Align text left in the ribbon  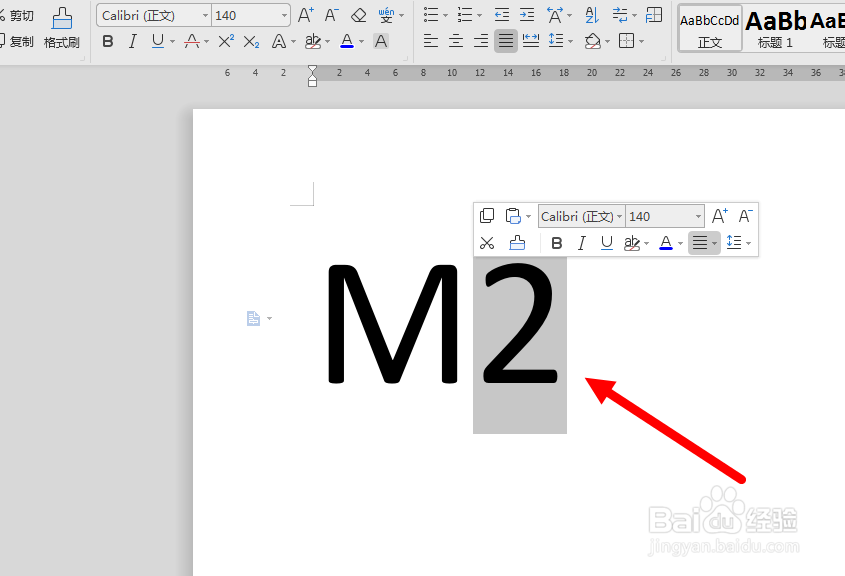tap(431, 41)
